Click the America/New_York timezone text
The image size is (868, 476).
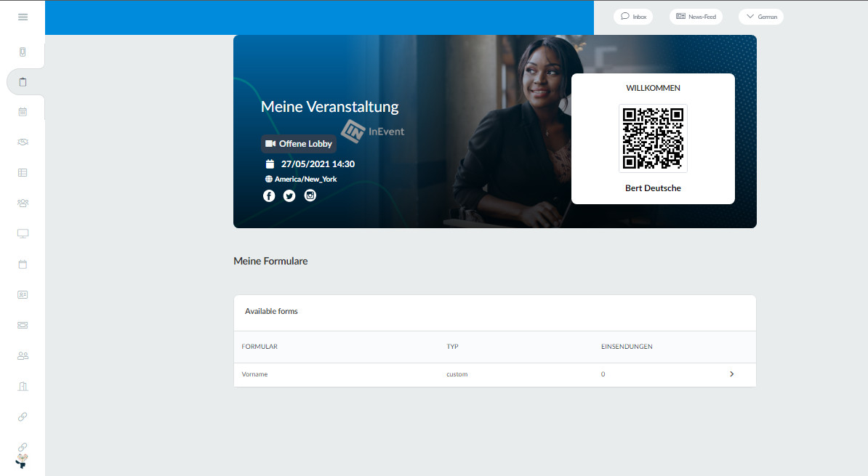[305, 179]
